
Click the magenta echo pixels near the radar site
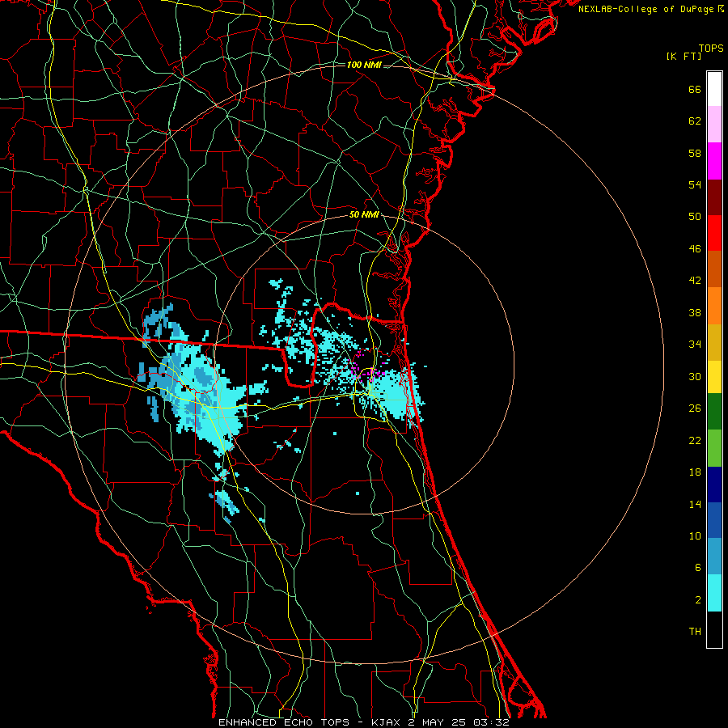[x=366, y=366]
